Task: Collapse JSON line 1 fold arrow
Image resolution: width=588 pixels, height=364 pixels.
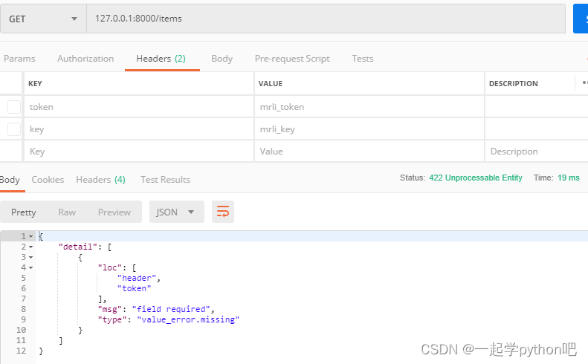Action: tap(30, 236)
